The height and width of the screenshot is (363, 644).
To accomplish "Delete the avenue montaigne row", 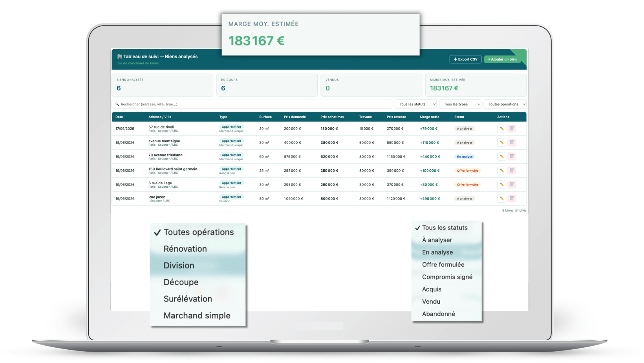I will point(512,143).
